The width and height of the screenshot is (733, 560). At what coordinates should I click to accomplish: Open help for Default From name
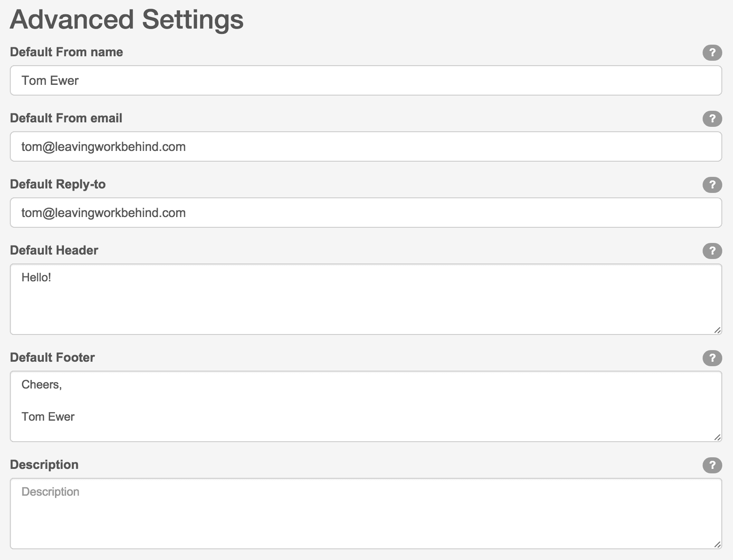[712, 53]
